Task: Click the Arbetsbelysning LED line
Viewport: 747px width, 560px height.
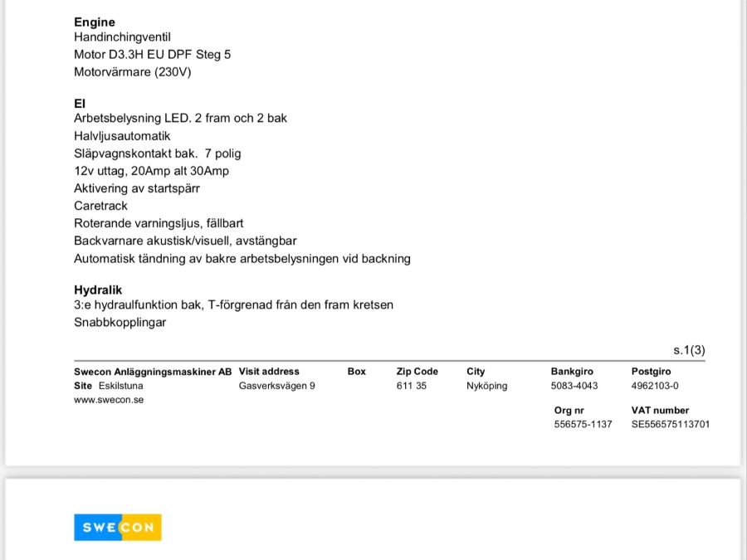Action: (180, 119)
